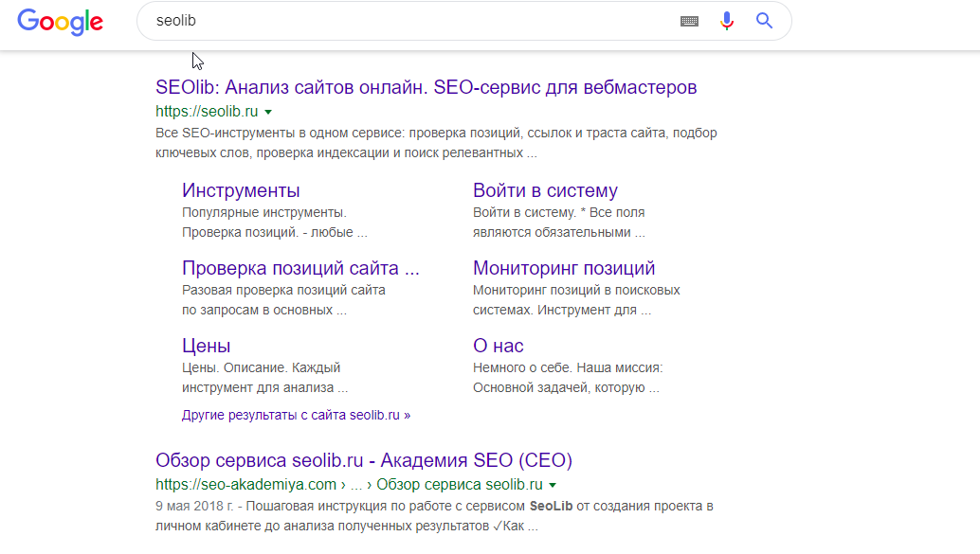The height and width of the screenshot is (554, 980).
Task: Click the https://seolib.ru green URL
Action: [207, 111]
